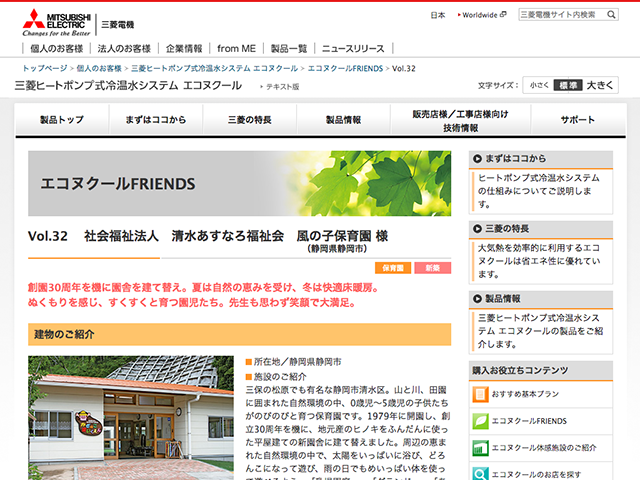Click arrow icon beside まずはココから sidebar heading
The height and width of the screenshot is (480, 640).
pyautogui.click(x=476, y=158)
